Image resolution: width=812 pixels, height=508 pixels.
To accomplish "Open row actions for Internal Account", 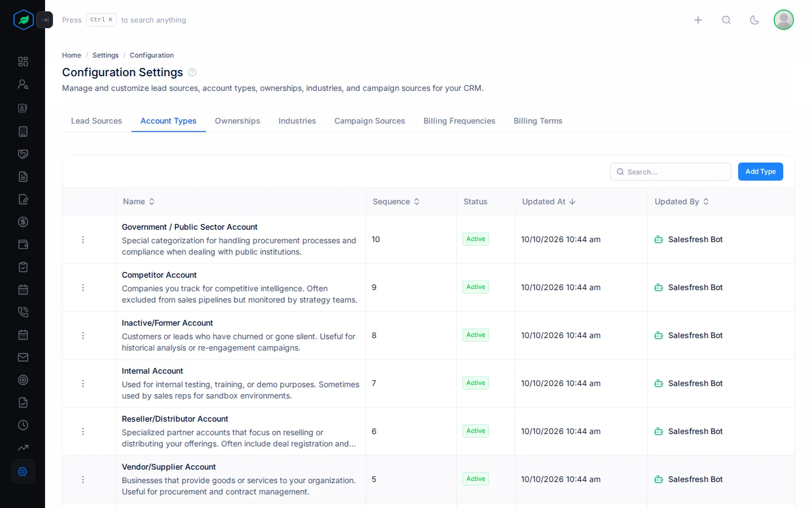I will (83, 383).
